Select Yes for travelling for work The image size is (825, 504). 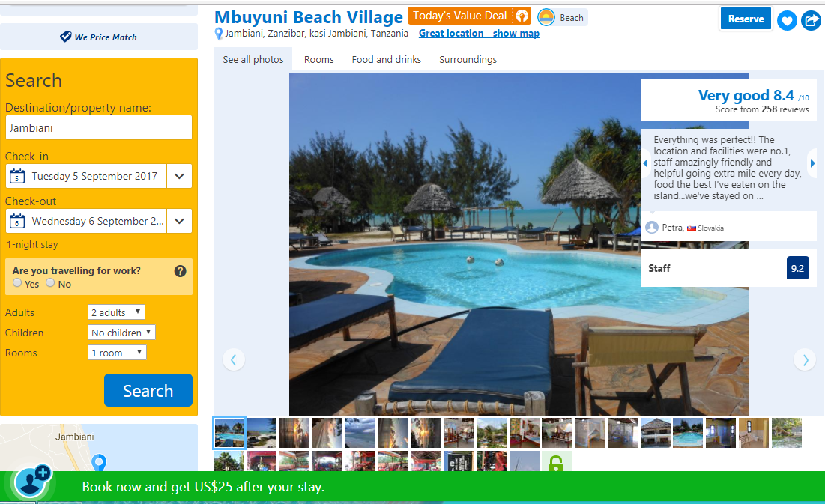[17, 283]
